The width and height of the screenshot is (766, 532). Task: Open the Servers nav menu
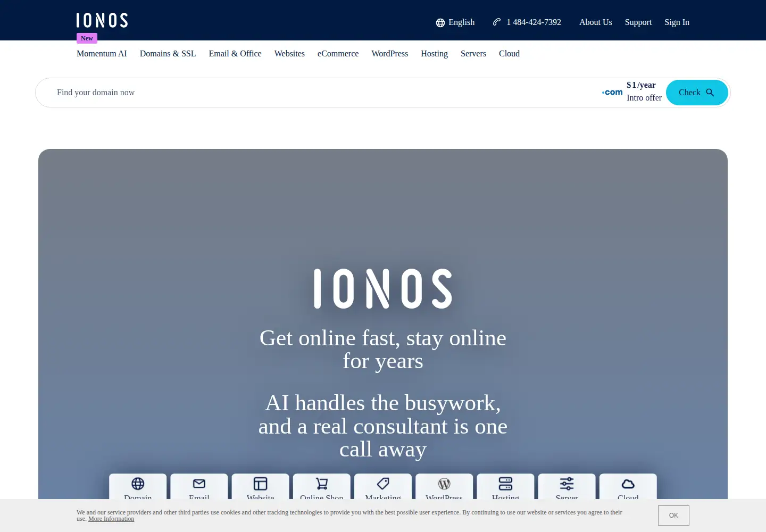pyautogui.click(x=473, y=54)
